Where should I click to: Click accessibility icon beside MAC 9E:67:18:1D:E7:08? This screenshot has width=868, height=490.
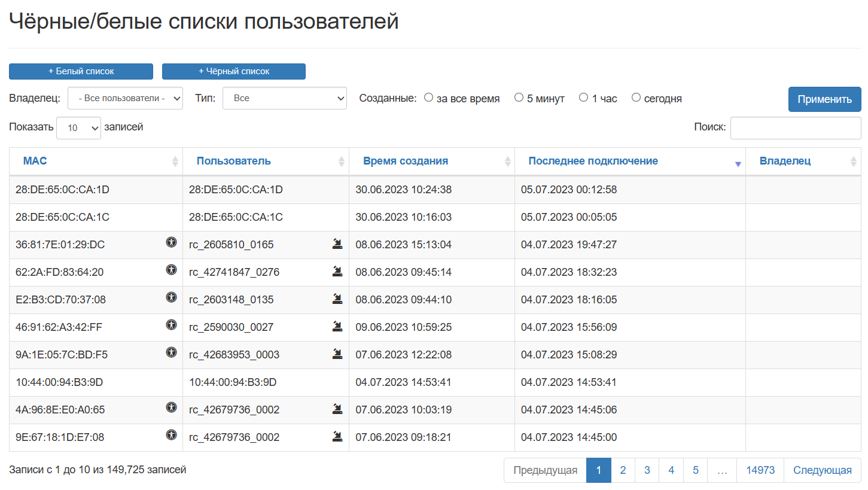click(x=172, y=435)
